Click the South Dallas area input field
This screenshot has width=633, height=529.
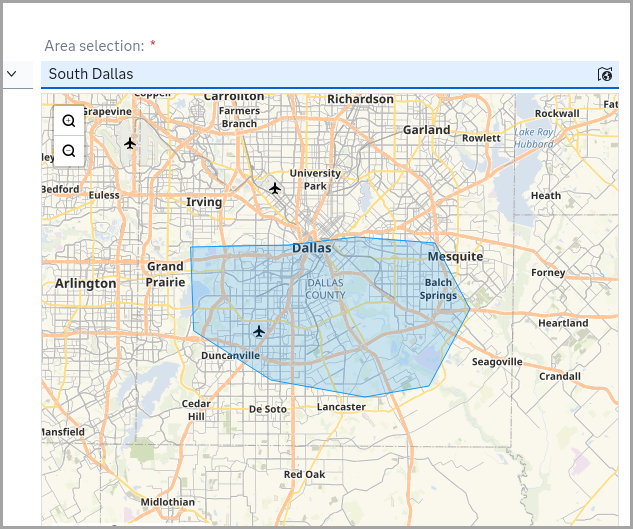(330, 74)
